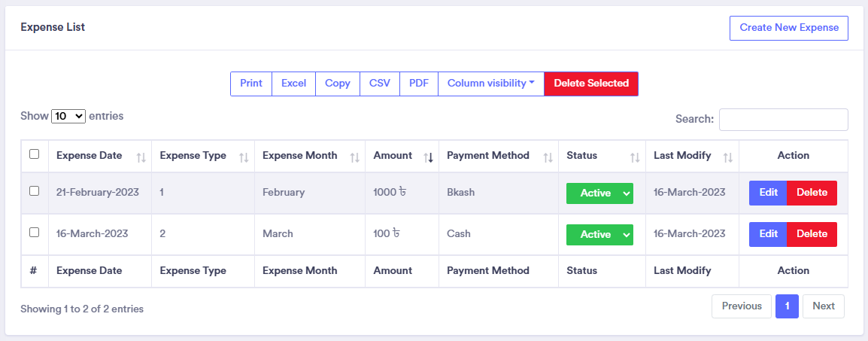868x341 pixels.
Task: Sort table by Expense Month arrows
Action: [354, 157]
